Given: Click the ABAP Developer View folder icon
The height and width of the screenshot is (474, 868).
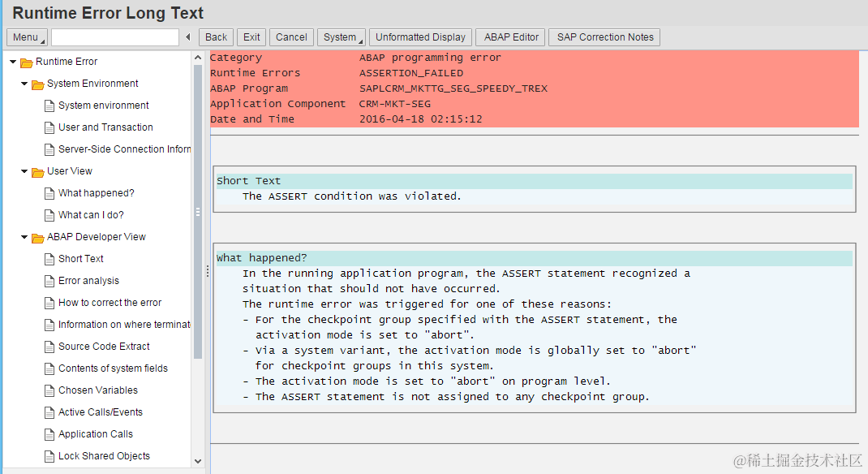Looking at the screenshot, I should pos(37,238).
